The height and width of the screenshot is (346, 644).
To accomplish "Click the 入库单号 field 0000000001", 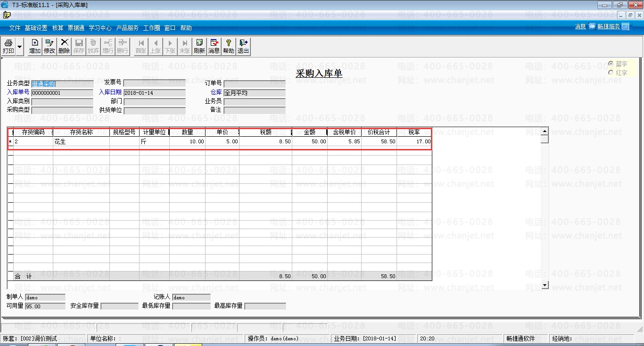I will pos(62,93).
